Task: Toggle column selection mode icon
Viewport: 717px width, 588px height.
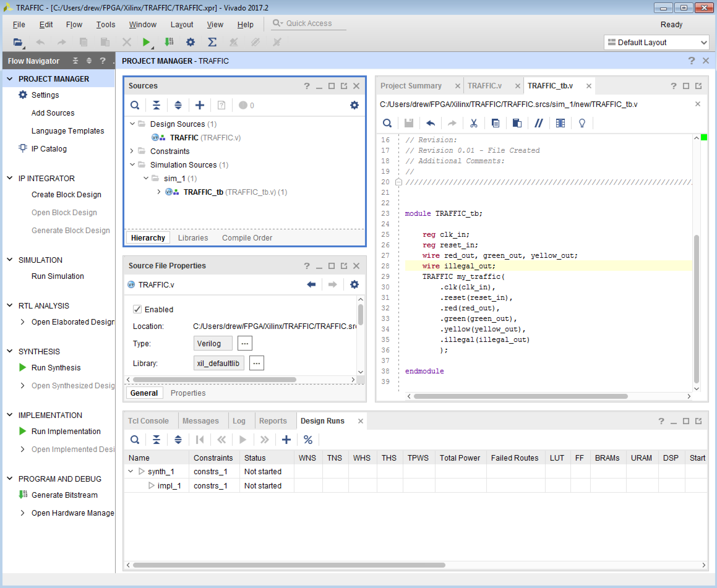Action: pyautogui.click(x=560, y=123)
